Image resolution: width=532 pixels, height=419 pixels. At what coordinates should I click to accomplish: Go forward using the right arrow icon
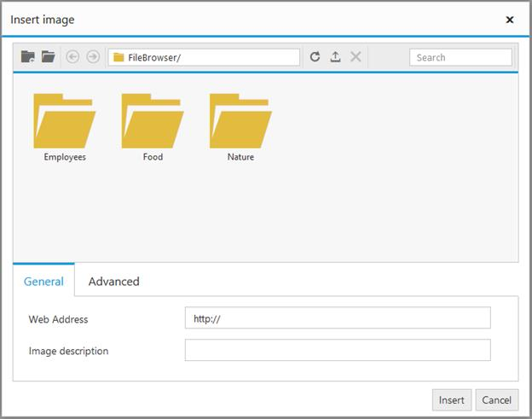click(93, 57)
